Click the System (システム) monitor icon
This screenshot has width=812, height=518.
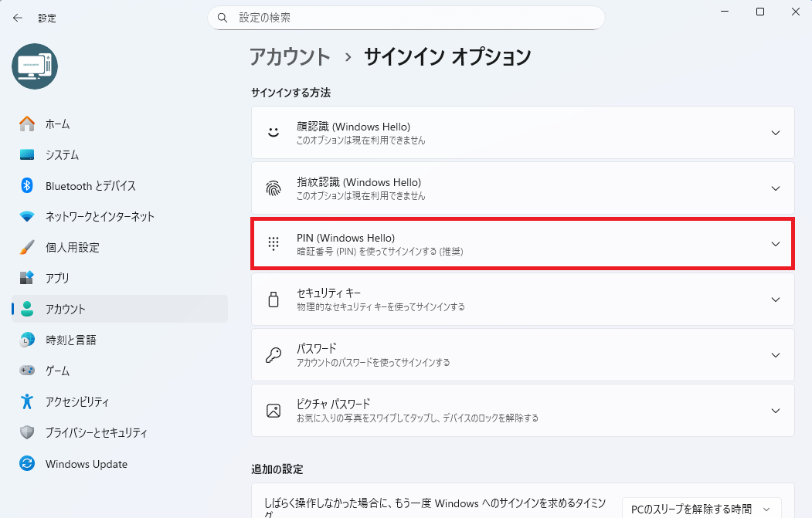coord(27,154)
